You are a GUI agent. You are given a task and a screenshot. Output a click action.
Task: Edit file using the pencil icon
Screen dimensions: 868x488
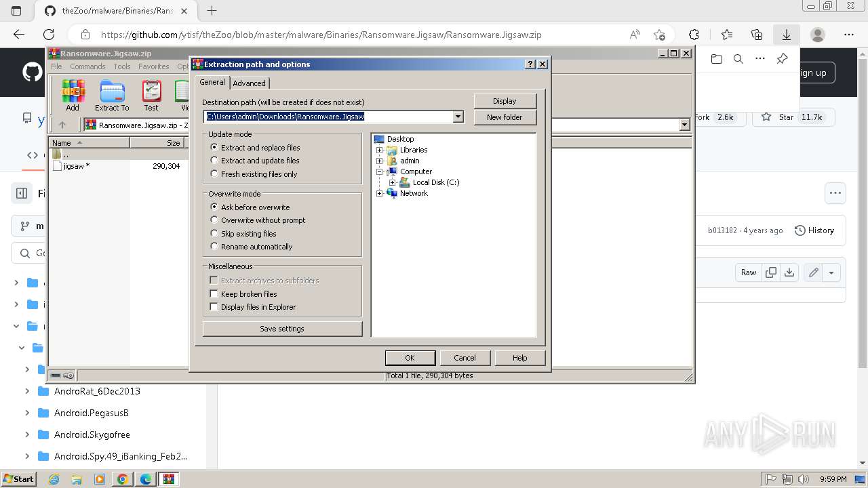point(813,272)
